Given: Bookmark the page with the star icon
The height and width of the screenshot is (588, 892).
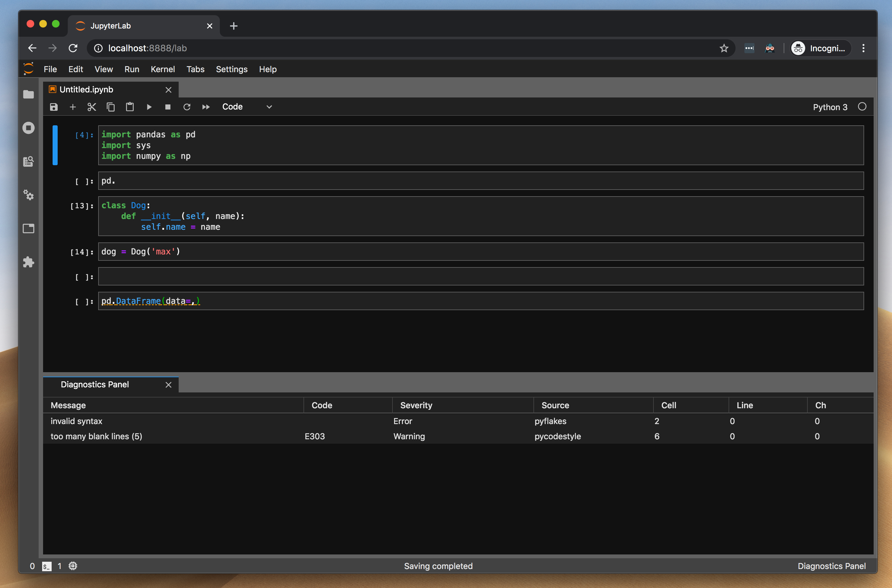Looking at the screenshot, I should click(724, 48).
